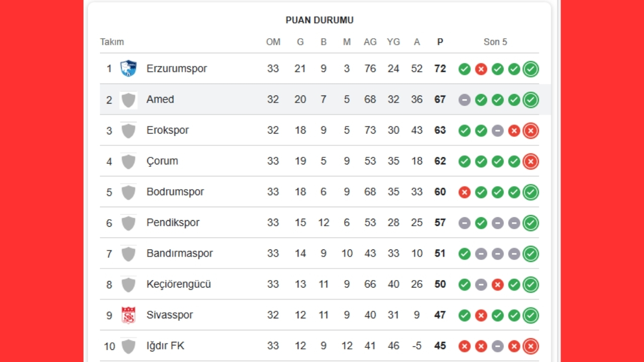Click the OM matches played header
Image resolution: width=644 pixels, height=362 pixels.
(x=273, y=42)
